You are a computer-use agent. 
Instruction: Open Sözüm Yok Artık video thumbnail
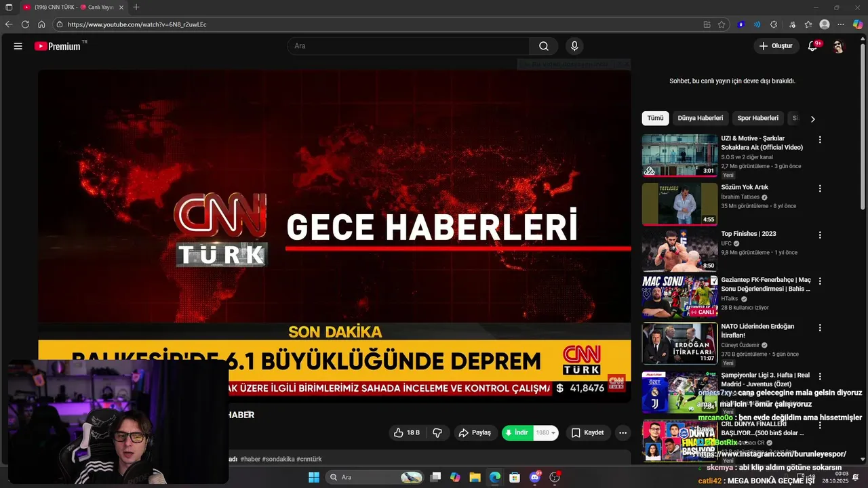[679, 204]
